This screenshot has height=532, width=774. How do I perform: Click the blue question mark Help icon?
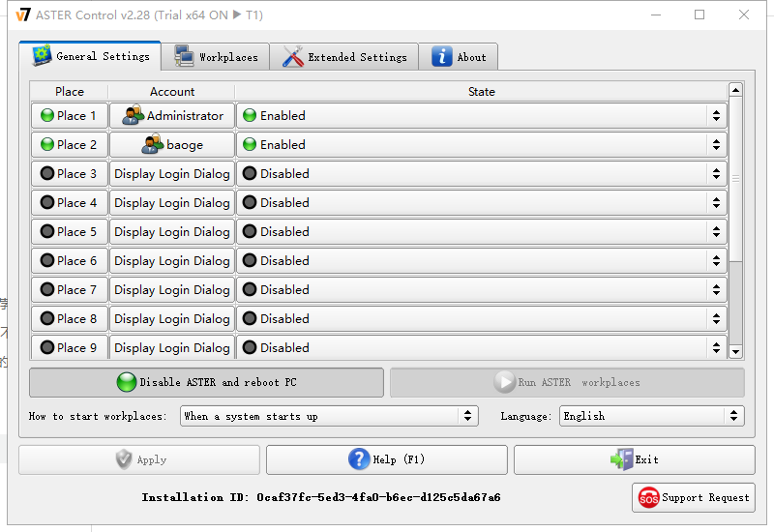pos(359,458)
